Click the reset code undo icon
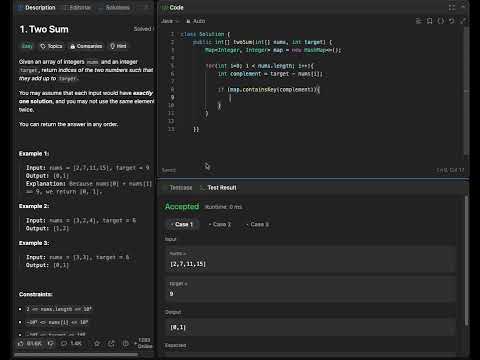480x360 pixels. 452,21
